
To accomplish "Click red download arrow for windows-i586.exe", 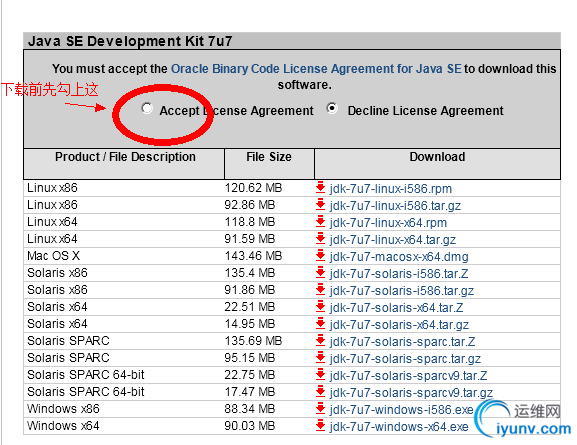I will (321, 408).
